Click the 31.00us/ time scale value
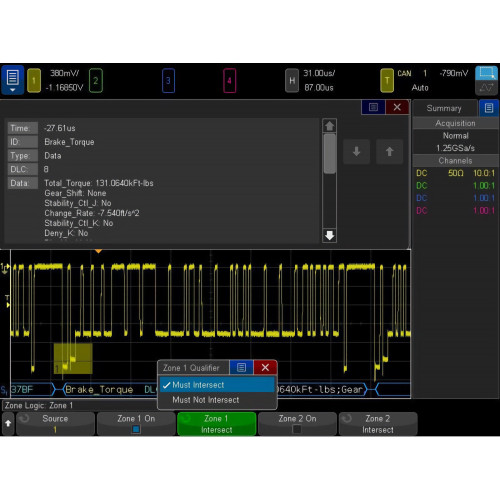Screen dimensions: 500x500 point(319,73)
